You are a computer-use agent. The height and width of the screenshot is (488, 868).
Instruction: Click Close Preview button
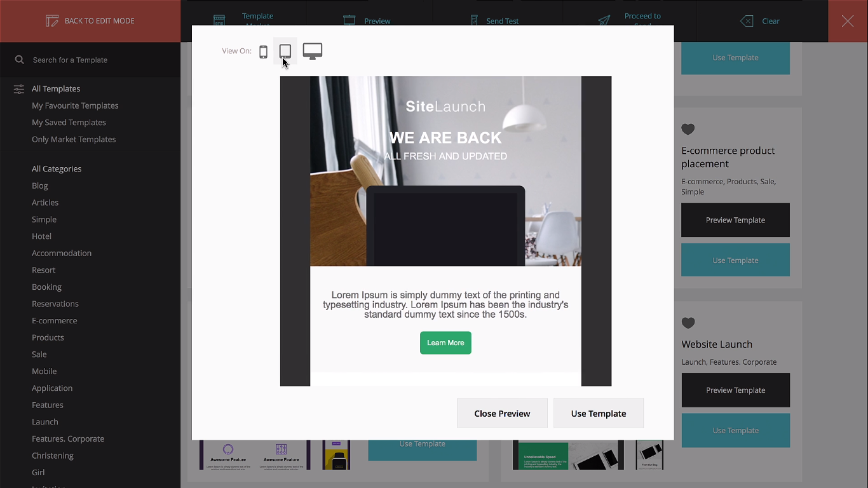point(502,413)
